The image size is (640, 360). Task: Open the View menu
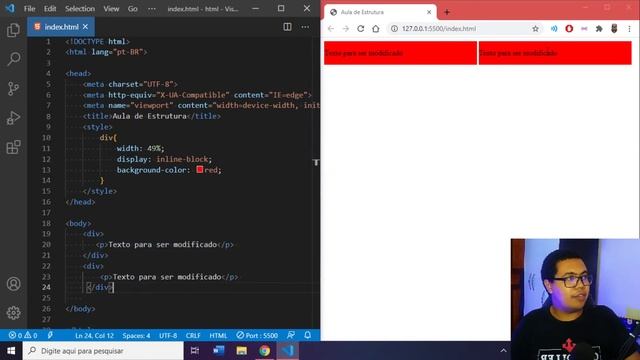[111, 9]
